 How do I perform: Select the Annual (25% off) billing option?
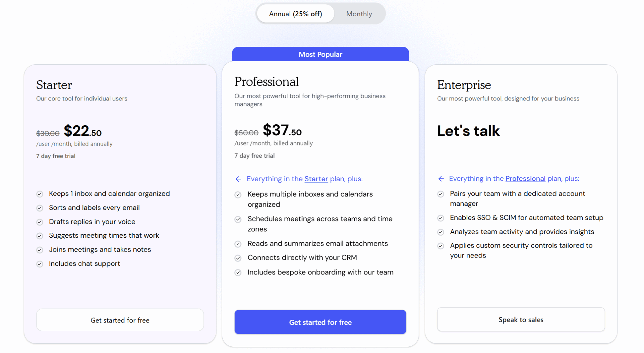(x=295, y=14)
